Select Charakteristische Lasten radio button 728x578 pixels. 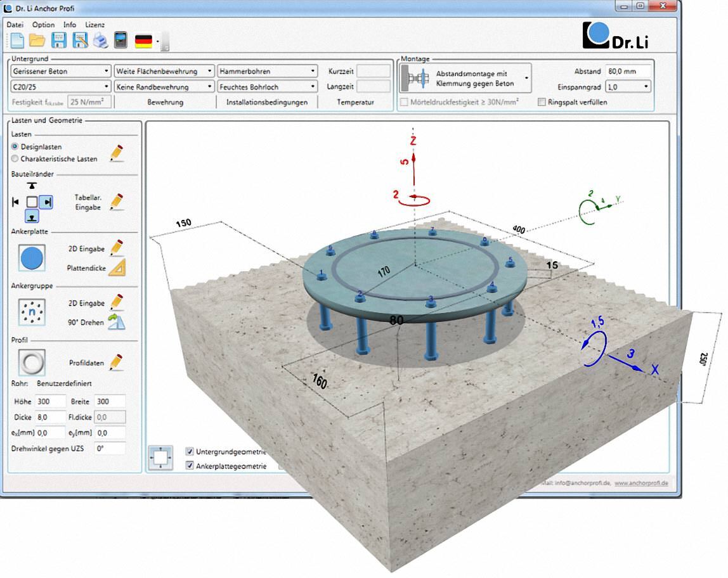click(15, 158)
